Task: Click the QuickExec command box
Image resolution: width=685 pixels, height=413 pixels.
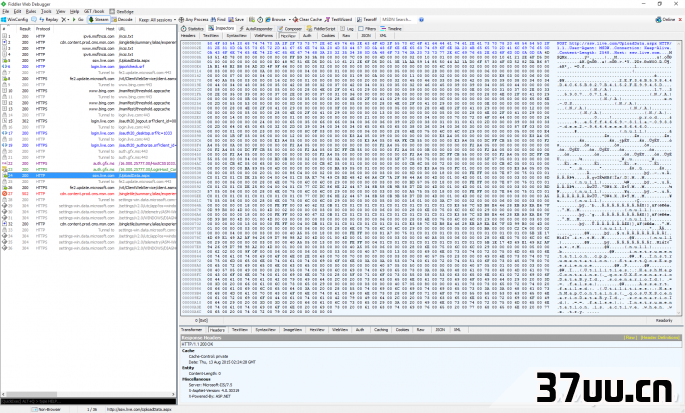Action: pyautogui.click(x=89, y=401)
